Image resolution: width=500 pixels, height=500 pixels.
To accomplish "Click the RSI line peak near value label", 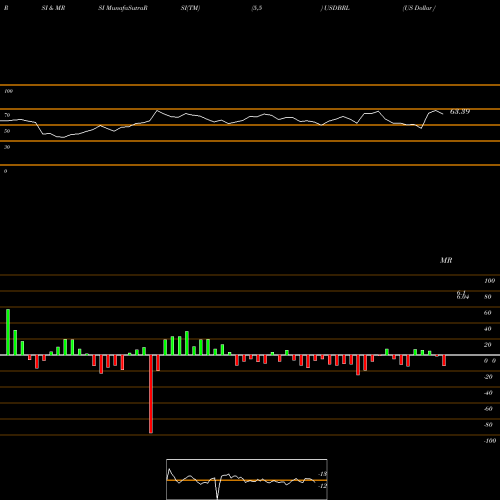I will pos(436,110).
